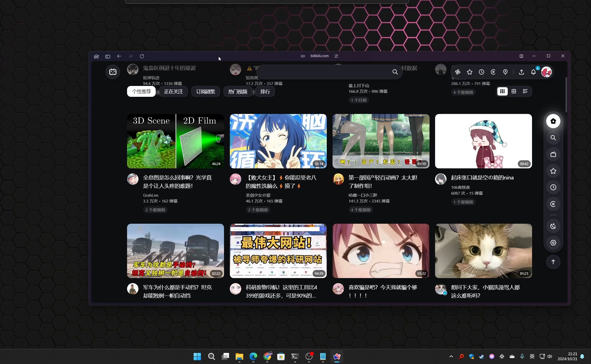The width and height of the screenshot is (591, 364).
Task: Click the page vertical scrollbar
Action: pyautogui.click(x=566, y=95)
